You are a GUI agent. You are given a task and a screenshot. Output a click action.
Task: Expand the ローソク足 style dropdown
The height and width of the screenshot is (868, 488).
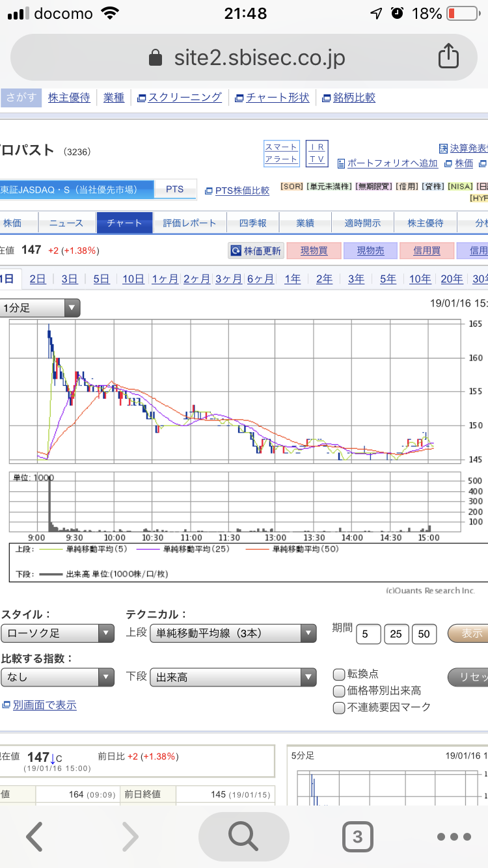click(57, 633)
